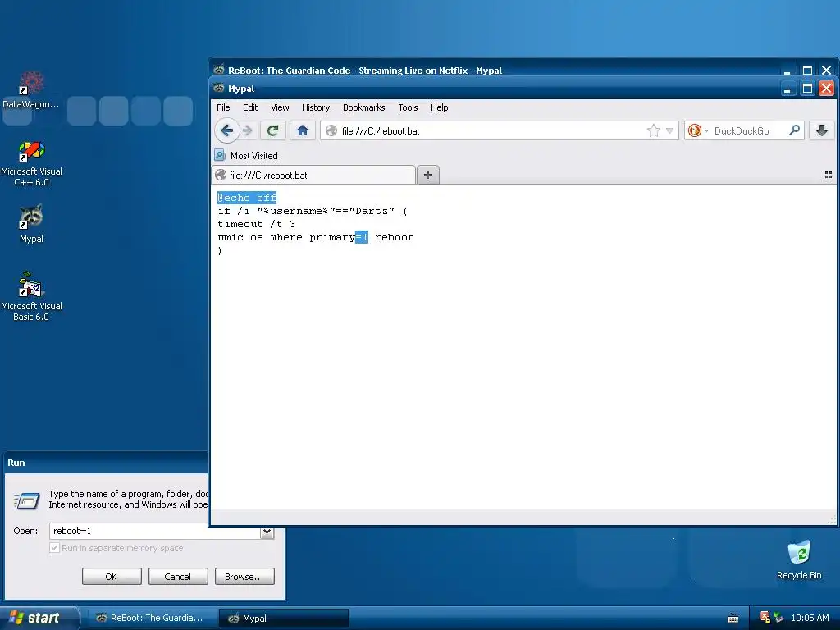Open the URL history dropdown arrow

[669, 130]
